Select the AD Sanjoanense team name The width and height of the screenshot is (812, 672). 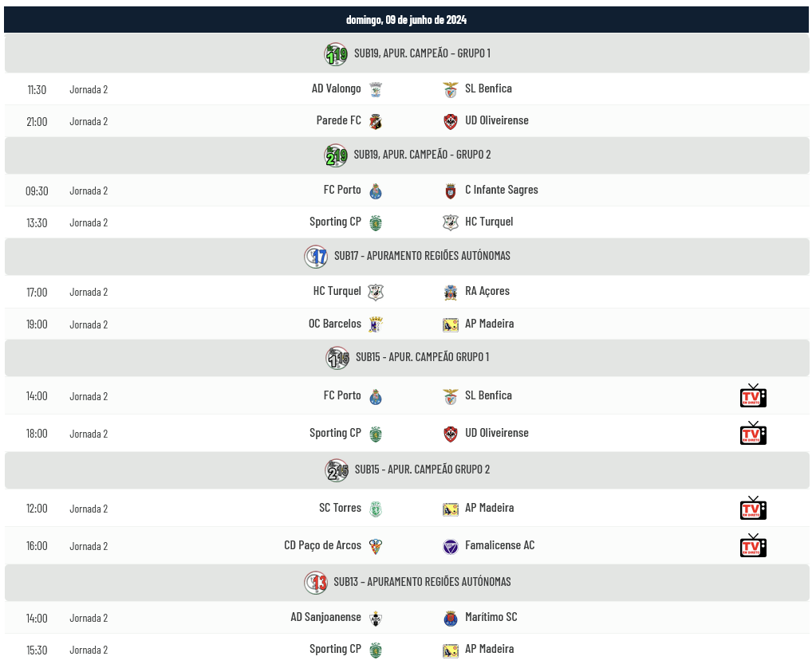pyautogui.click(x=325, y=617)
